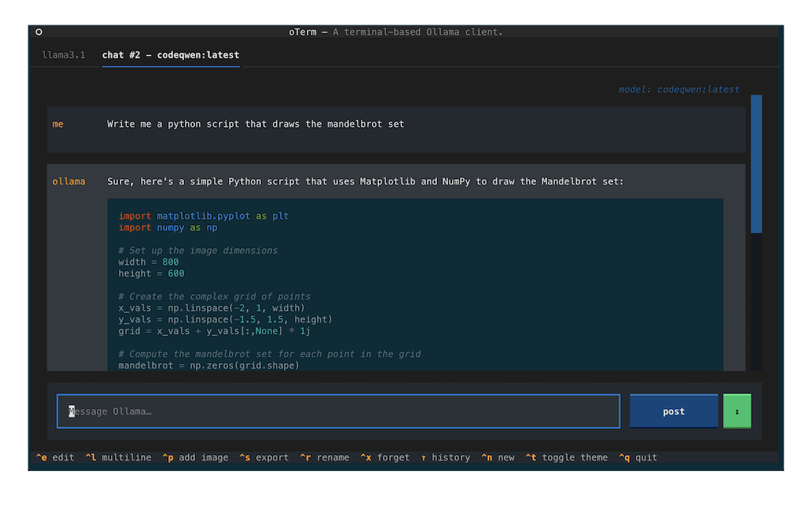Screen dimensions: 812x528
Task: Click the 'grid = x_vals + y_vals' code line
Action: coord(214,331)
